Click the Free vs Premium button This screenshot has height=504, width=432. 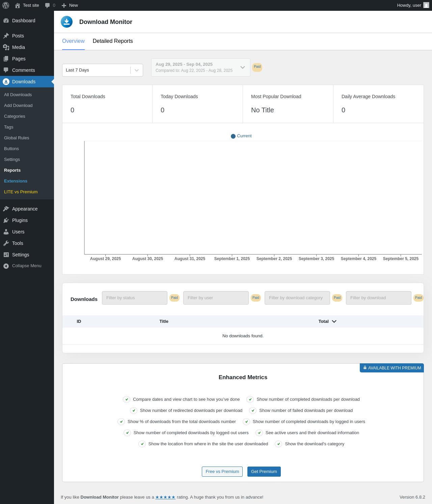(222, 472)
